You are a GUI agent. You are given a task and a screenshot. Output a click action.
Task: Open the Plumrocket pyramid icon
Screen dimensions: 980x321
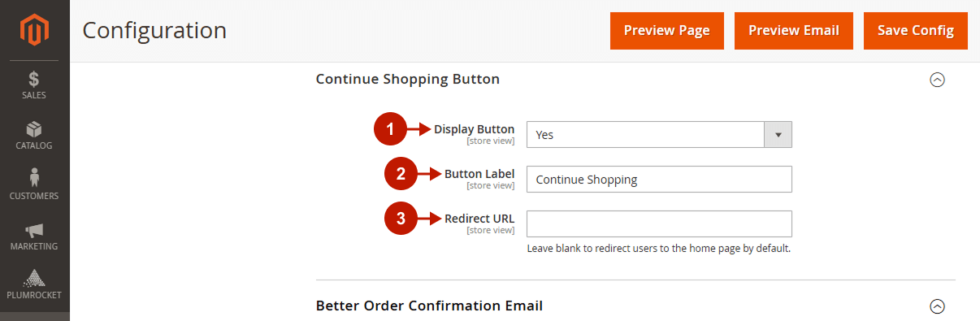[34, 279]
